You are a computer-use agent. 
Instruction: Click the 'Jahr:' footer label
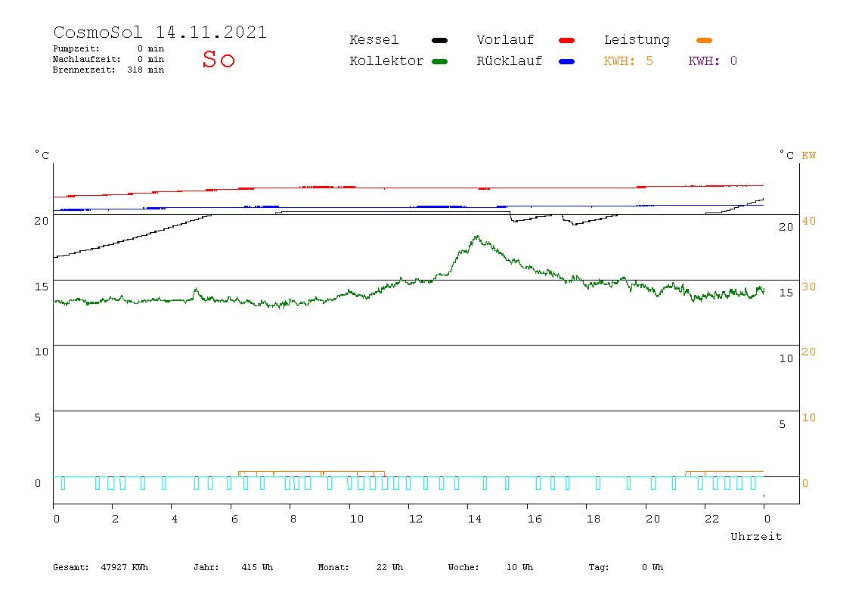206,567
